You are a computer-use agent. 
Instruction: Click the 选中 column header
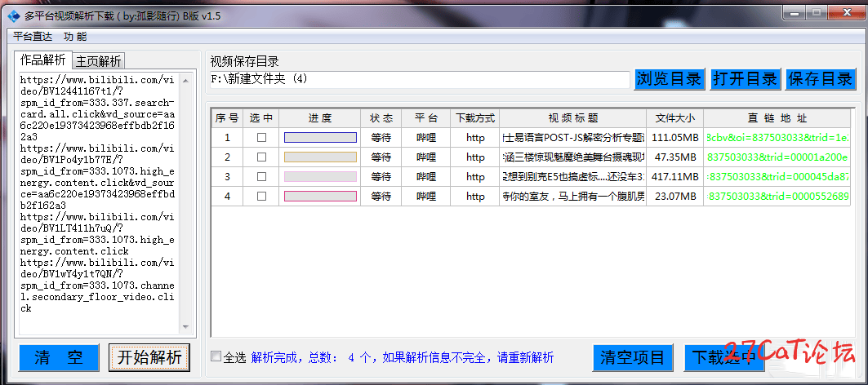coord(260,118)
